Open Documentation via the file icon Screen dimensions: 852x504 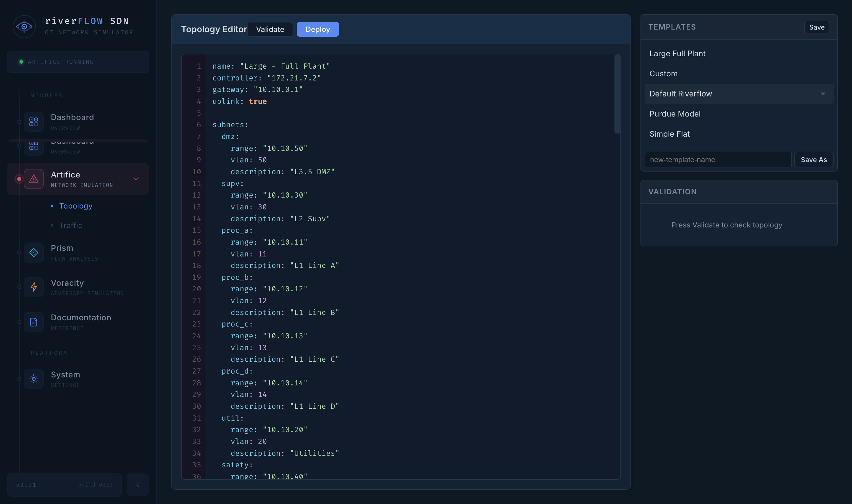pyautogui.click(x=34, y=322)
